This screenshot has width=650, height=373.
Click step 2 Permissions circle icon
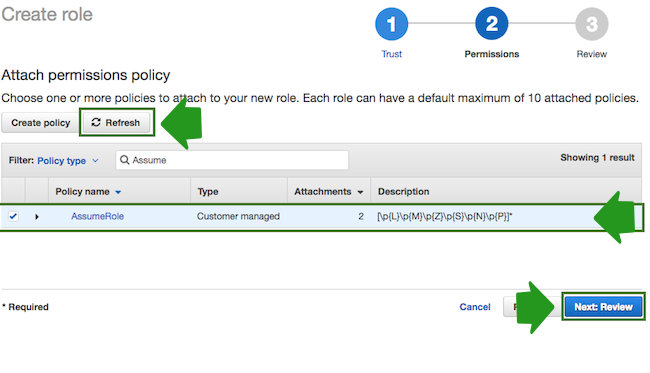[492, 24]
